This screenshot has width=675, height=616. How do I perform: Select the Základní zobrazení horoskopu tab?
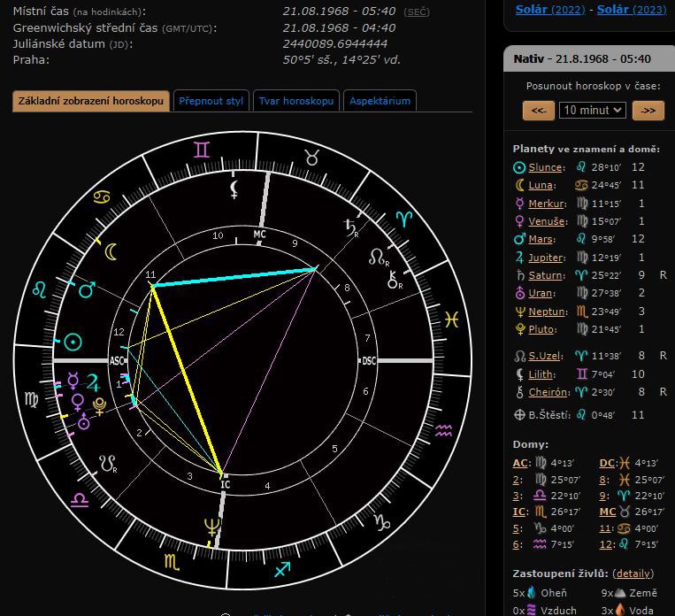pos(91,101)
